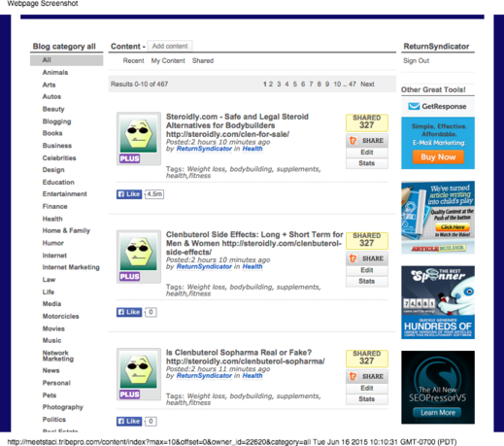The width and height of the screenshot is (504, 446).
Task: Select the Health category in sidebar
Action: point(52,220)
